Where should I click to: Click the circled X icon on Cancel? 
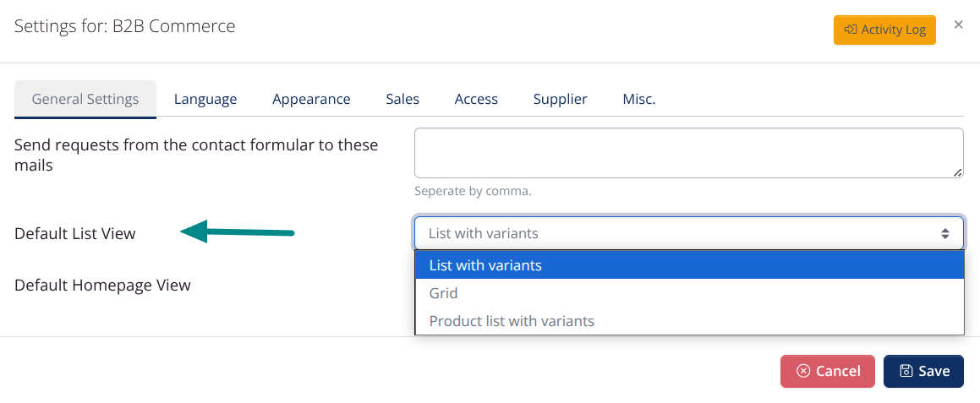pos(803,371)
